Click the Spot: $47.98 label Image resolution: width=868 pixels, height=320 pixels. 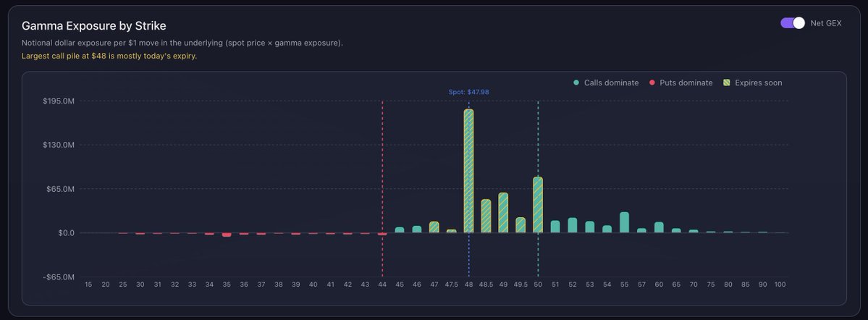(x=469, y=92)
